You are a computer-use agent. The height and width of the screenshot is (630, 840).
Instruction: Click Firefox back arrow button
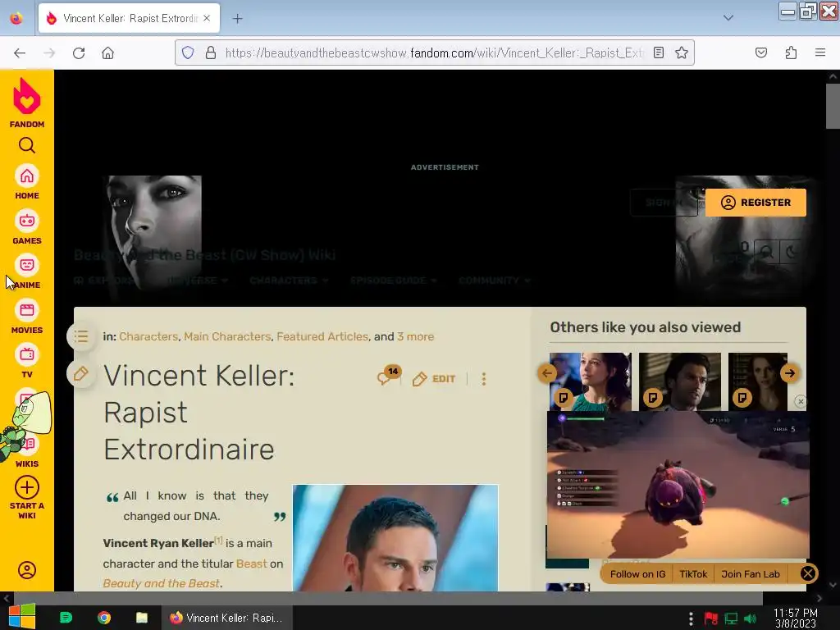(20, 53)
